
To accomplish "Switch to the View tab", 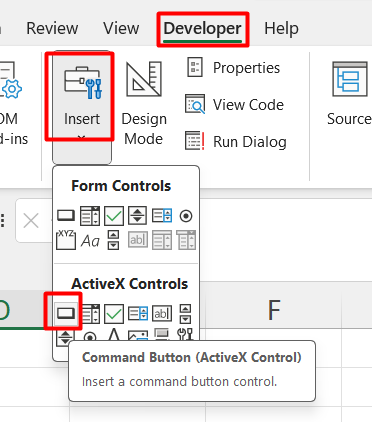I will tap(121, 28).
